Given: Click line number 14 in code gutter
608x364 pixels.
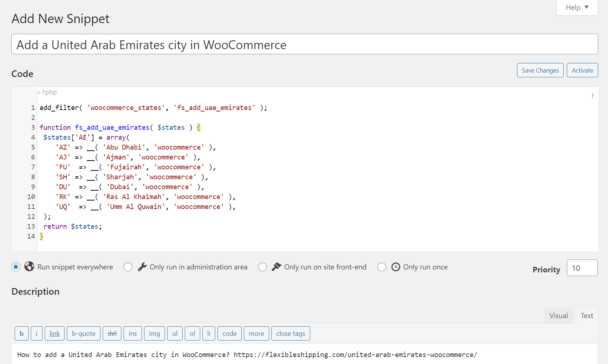Looking at the screenshot, I should coord(31,236).
